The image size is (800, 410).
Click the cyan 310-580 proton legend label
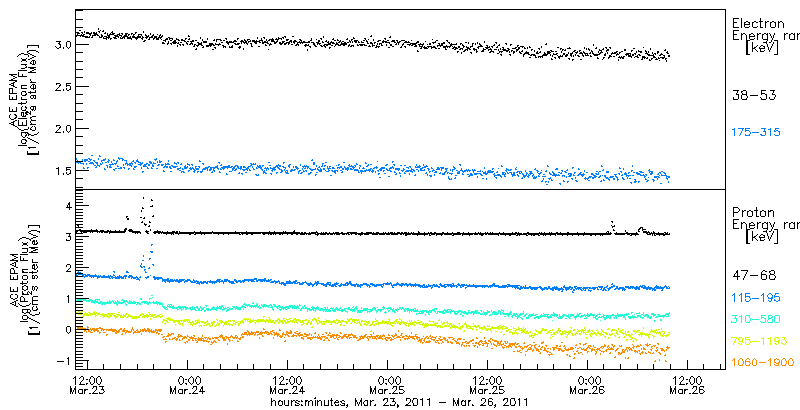coord(756,320)
